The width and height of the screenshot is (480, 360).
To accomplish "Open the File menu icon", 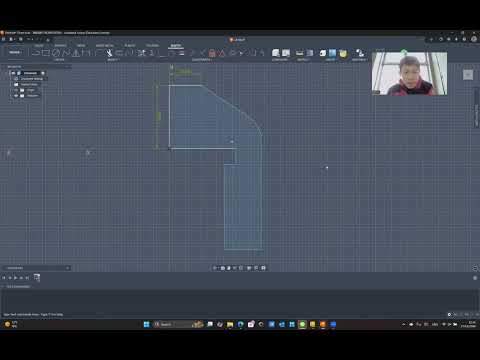I will [11, 39].
